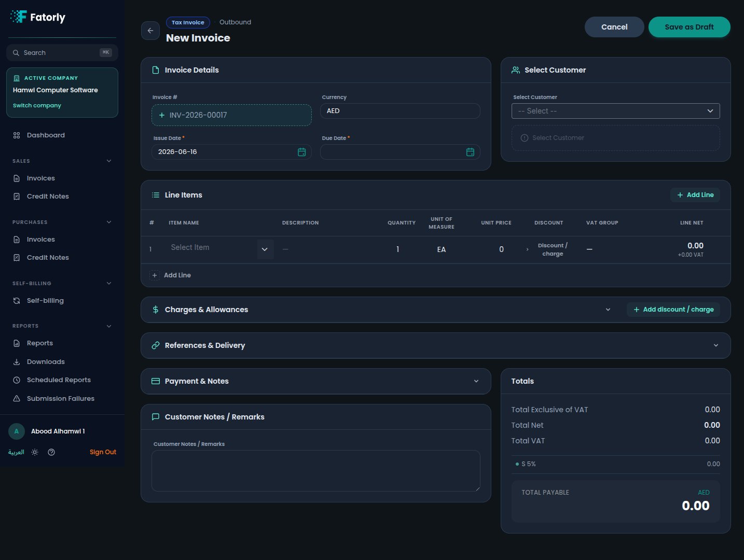Click the Switch company link
744x560 pixels.
(37, 105)
